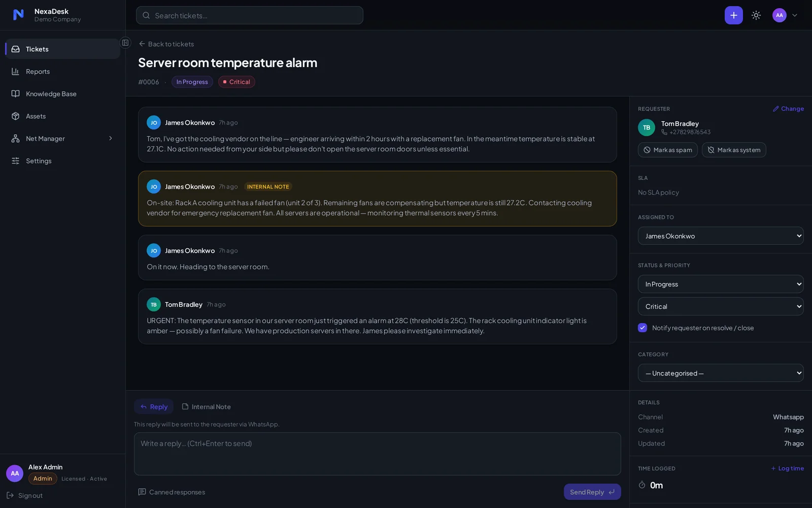Viewport: 812px width, 508px height.
Task: Click Tom Bradley's TB avatar in thread
Action: (154, 304)
